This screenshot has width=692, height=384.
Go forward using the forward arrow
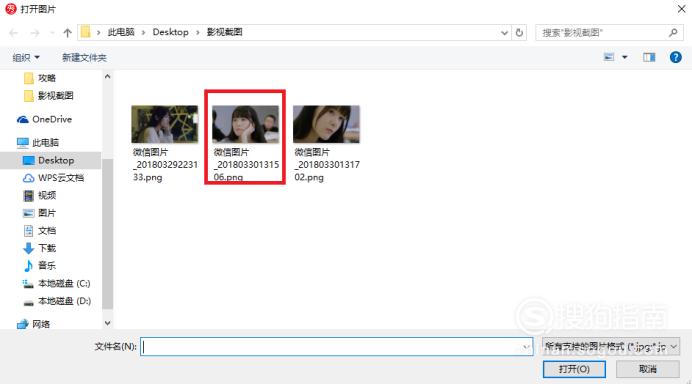[x=35, y=33]
